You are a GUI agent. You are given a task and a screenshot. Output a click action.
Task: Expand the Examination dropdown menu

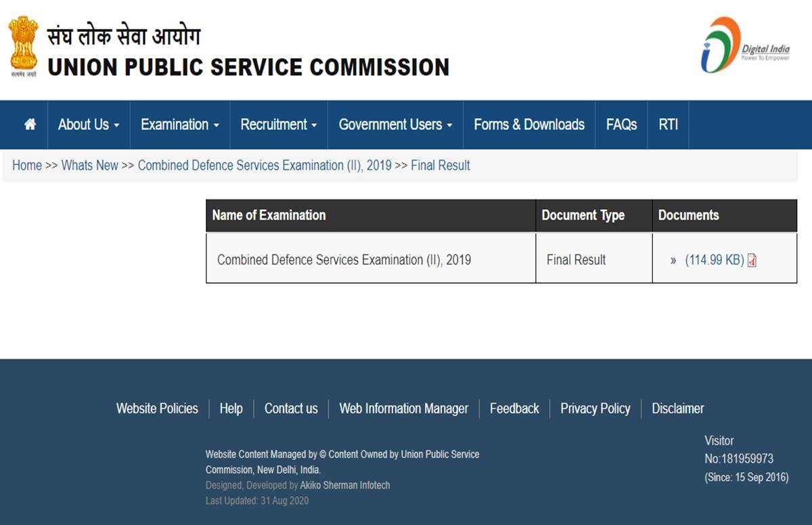(x=180, y=124)
